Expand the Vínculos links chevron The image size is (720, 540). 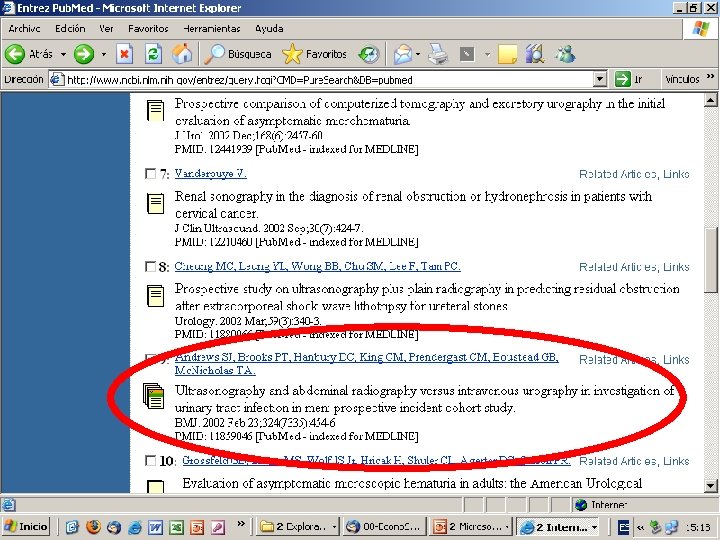[x=710, y=76]
